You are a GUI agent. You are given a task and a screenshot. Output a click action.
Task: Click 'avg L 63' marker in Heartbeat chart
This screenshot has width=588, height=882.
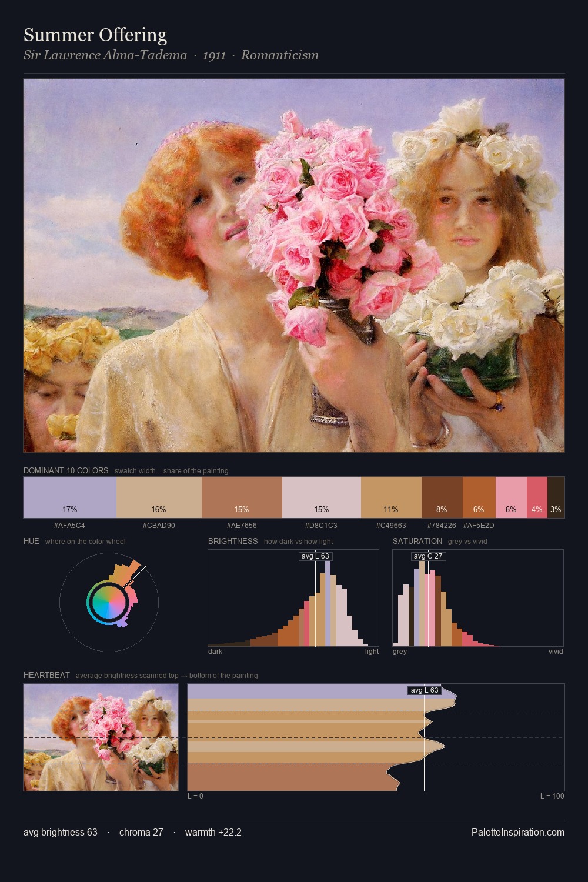pos(425,690)
